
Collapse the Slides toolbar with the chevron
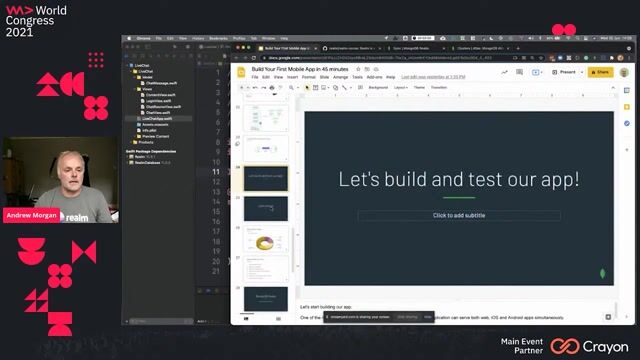coord(613,87)
